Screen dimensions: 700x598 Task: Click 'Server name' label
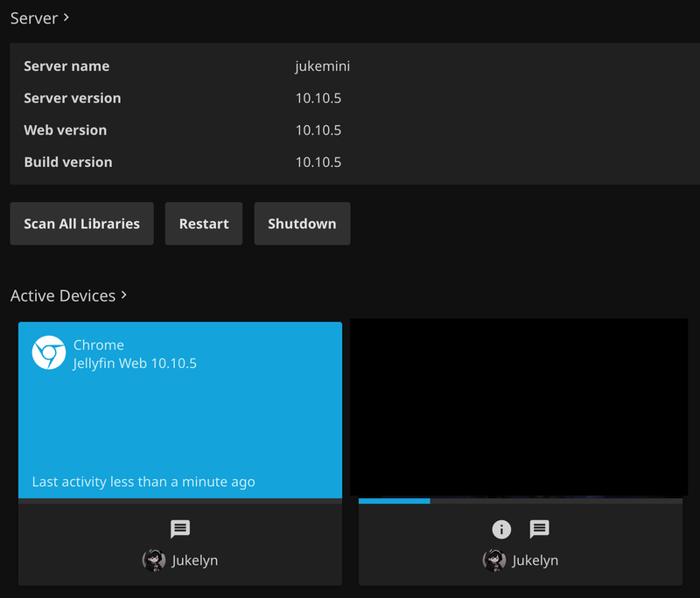[66, 66]
